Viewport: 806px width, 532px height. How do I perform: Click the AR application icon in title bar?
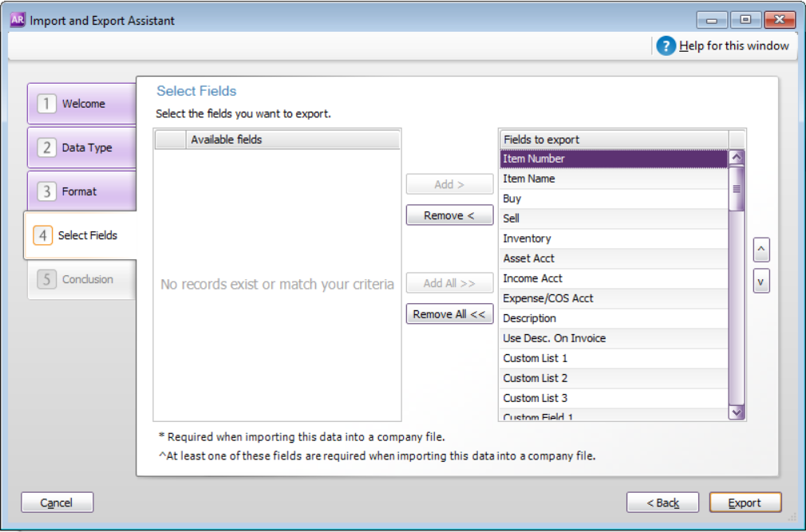pyautogui.click(x=18, y=20)
